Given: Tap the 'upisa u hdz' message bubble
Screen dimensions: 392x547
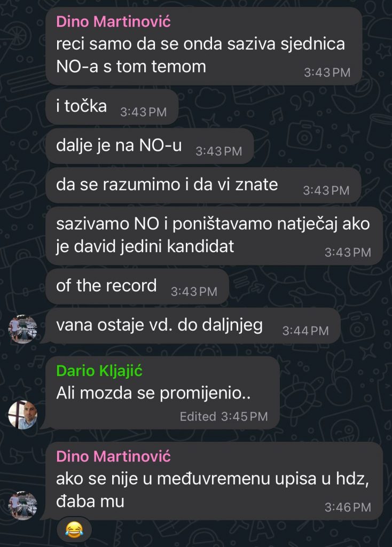Looking at the screenshot, I should pyautogui.click(x=214, y=481).
